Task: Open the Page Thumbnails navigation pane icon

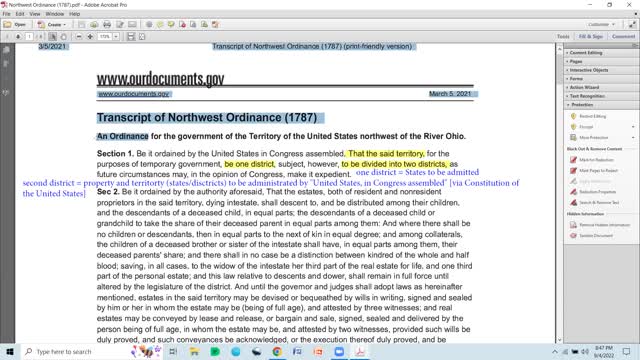Action: pyautogui.click(x=6, y=50)
